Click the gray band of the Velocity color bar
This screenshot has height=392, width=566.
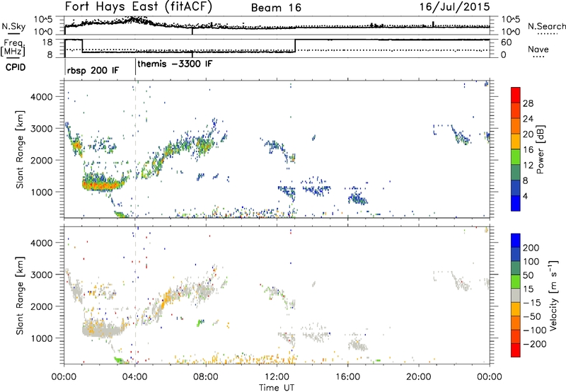click(x=516, y=295)
